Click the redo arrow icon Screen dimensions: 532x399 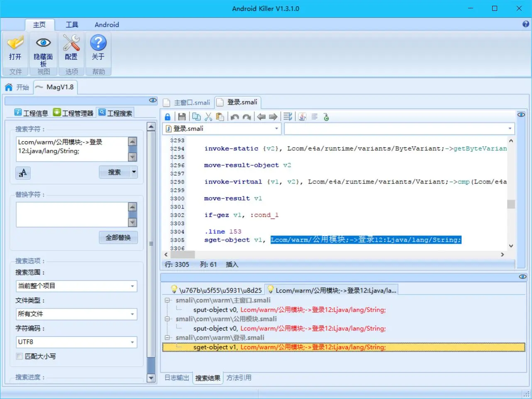[247, 117]
